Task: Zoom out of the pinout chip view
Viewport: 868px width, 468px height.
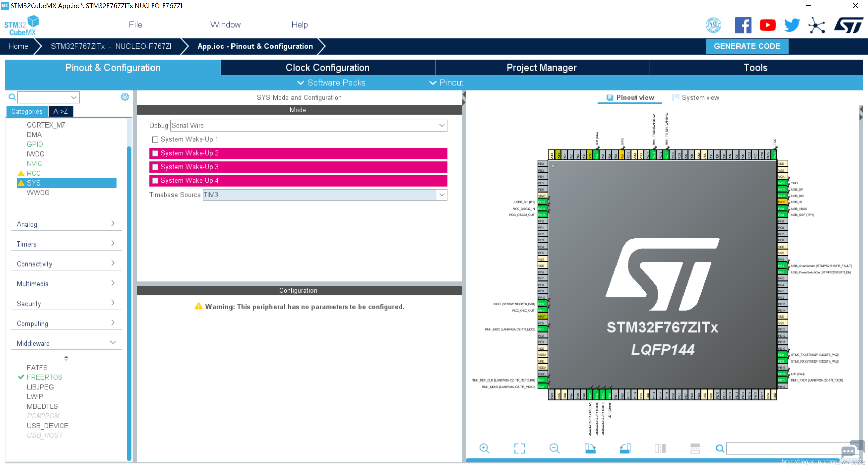Action: click(x=554, y=448)
